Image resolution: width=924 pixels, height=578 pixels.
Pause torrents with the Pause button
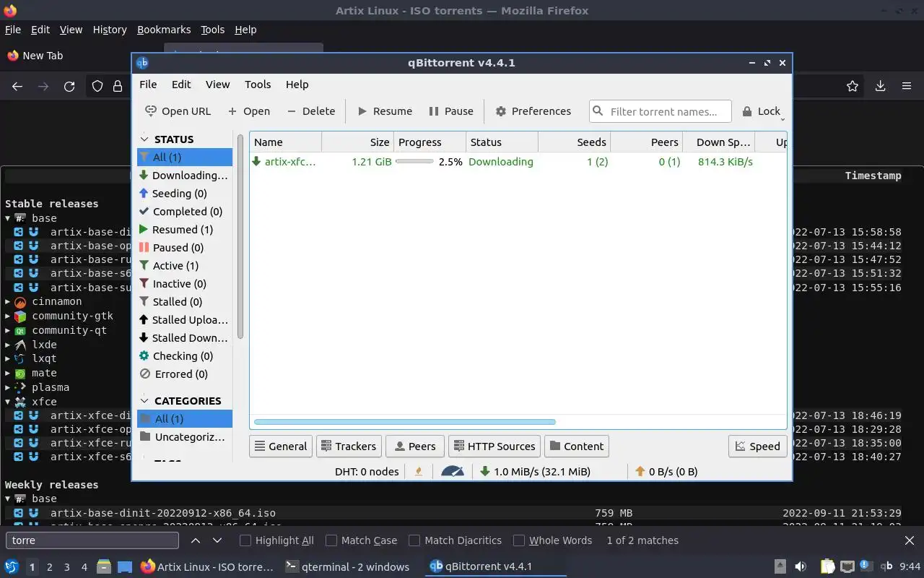[x=451, y=111]
